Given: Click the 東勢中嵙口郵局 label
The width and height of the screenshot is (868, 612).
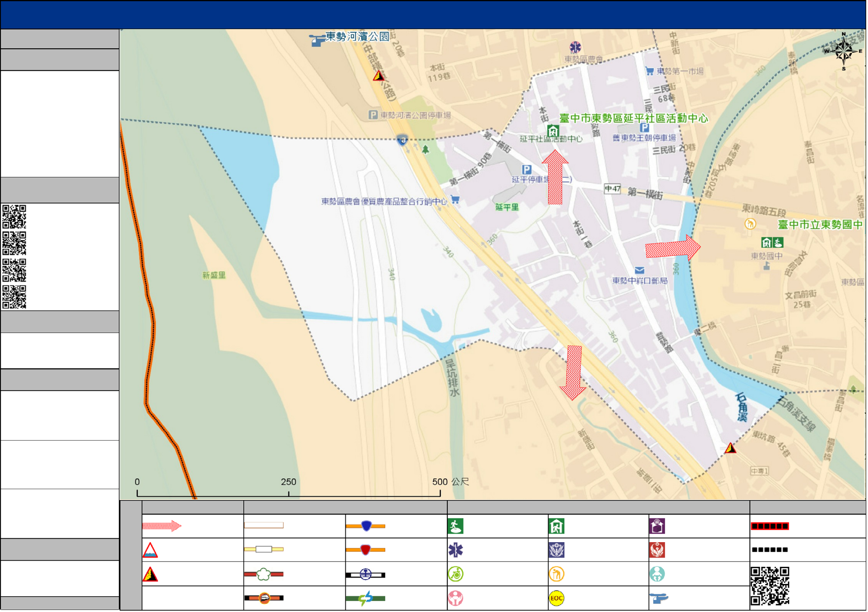Looking at the screenshot, I should tap(640, 281).
